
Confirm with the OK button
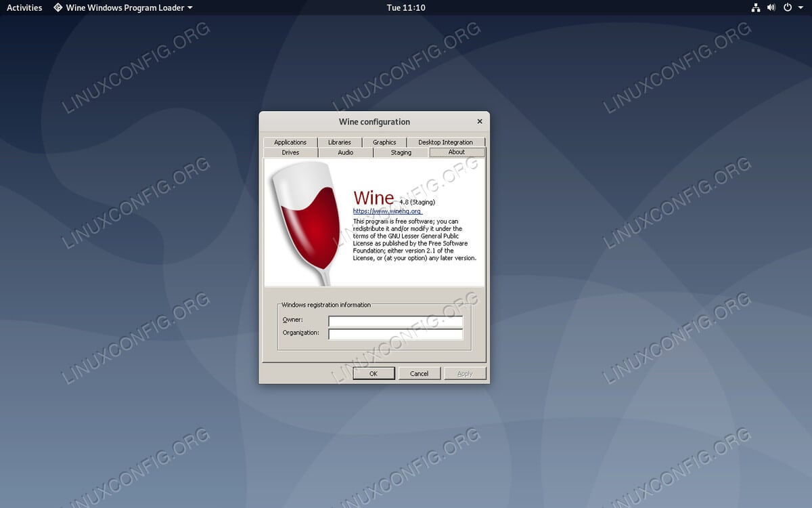(374, 373)
